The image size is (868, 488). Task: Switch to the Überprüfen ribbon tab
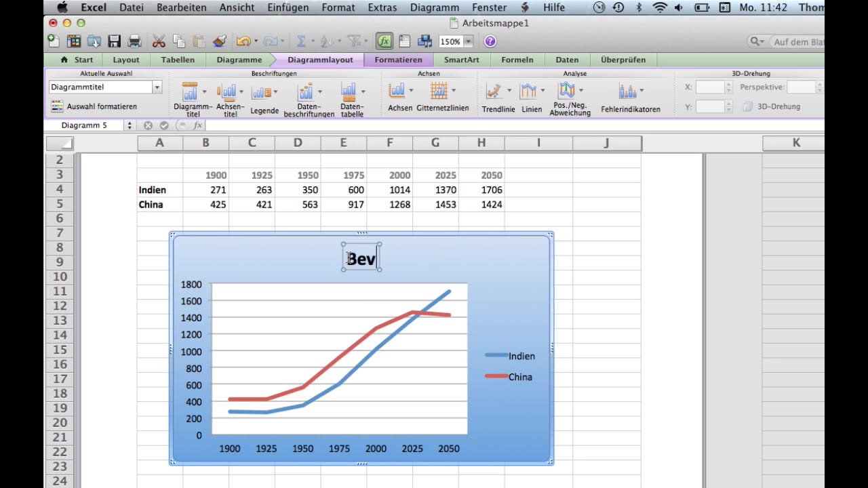coord(623,60)
